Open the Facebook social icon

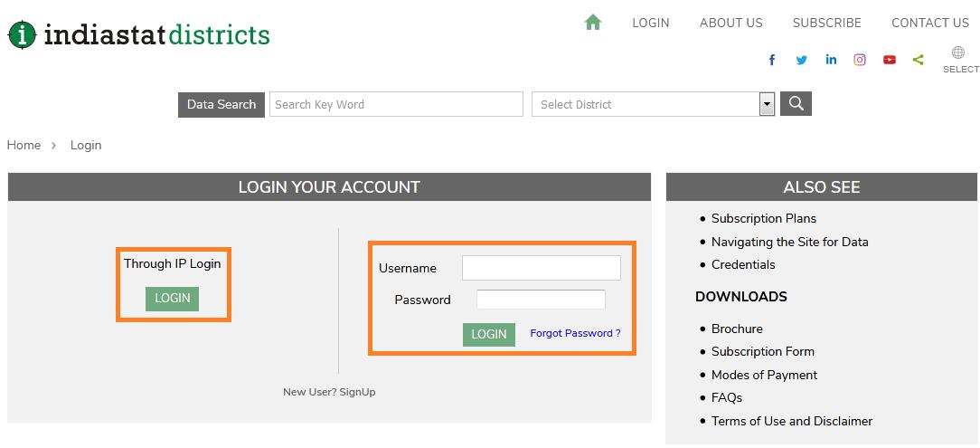(x=772, y=60)
